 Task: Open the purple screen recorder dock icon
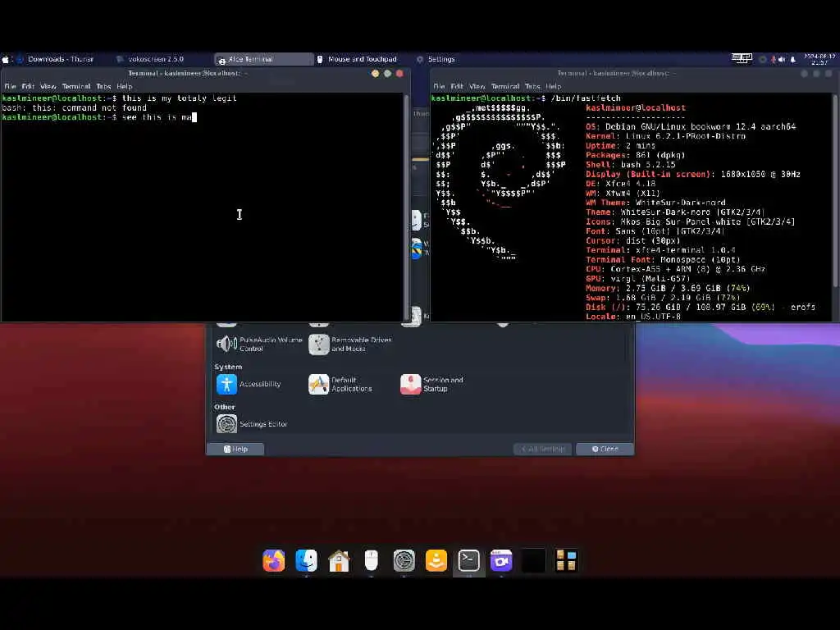point(501,560)
